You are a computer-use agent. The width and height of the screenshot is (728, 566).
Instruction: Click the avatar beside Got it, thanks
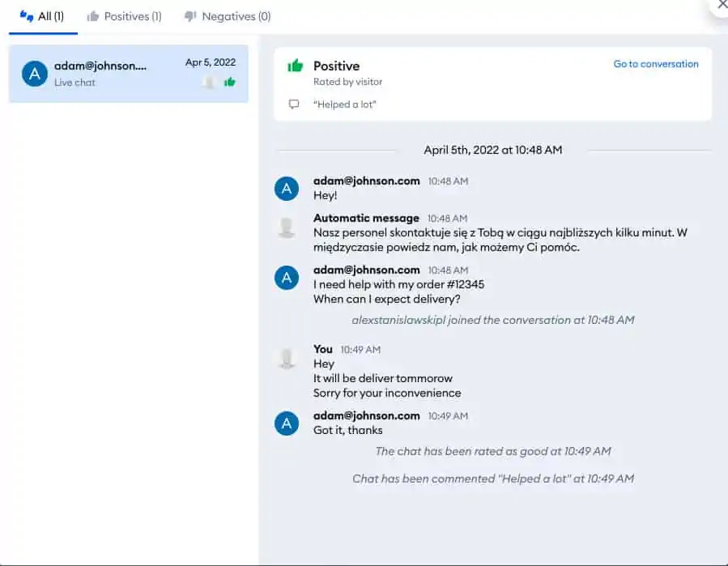287,423
